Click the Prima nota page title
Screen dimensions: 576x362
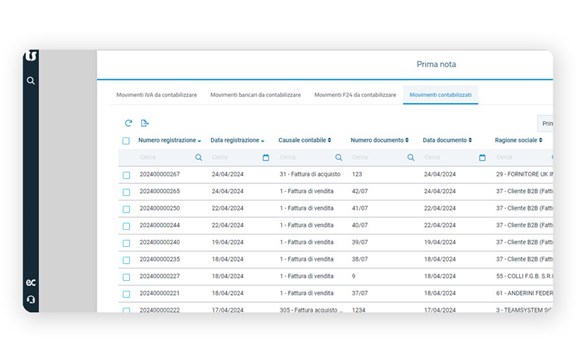click(x=436, y=64)
